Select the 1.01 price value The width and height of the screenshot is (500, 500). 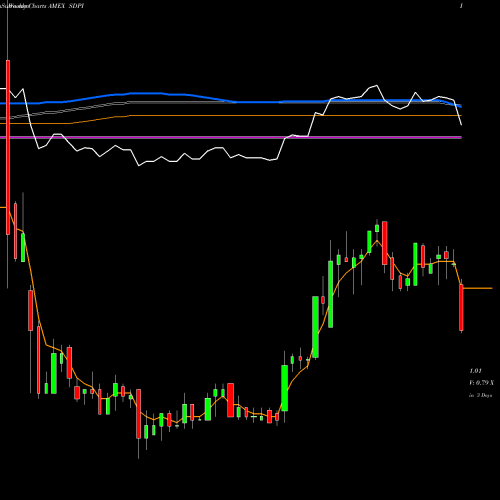tap(476, 371)
